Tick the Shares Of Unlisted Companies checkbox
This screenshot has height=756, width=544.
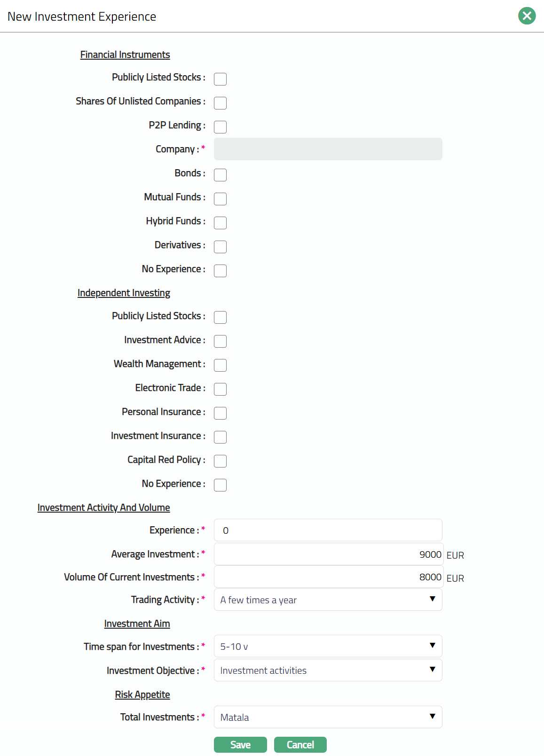[x=220, y=103]
